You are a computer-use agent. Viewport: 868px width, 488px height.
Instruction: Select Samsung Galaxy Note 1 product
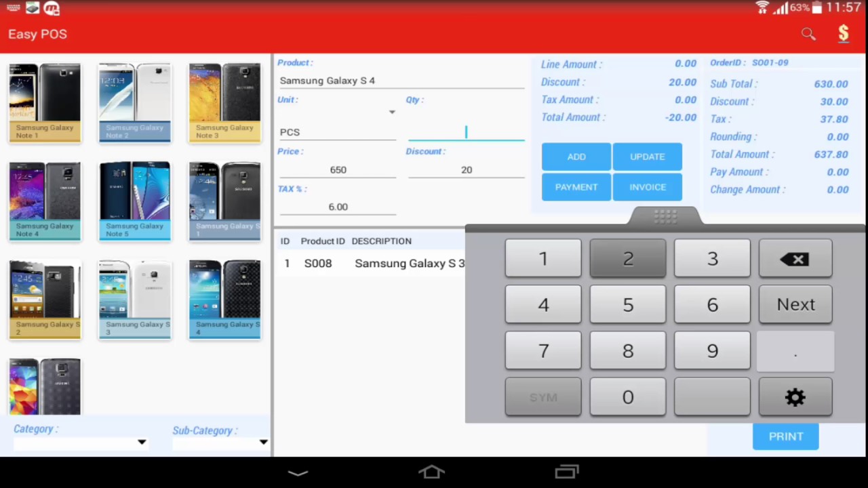45,102
